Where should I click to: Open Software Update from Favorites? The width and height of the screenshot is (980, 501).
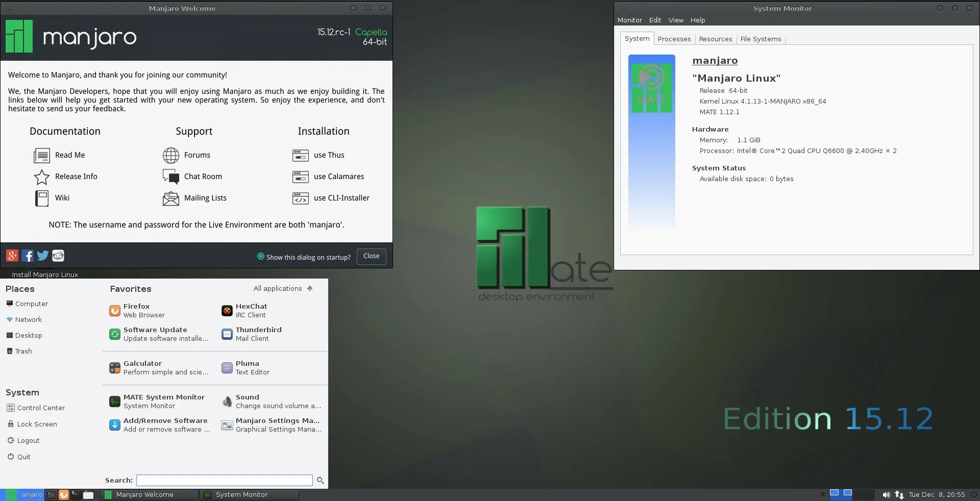tap(158, 334)
